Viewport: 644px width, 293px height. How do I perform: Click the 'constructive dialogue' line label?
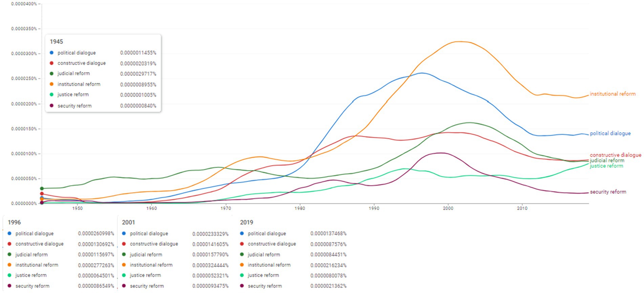[x=616, y=155]
